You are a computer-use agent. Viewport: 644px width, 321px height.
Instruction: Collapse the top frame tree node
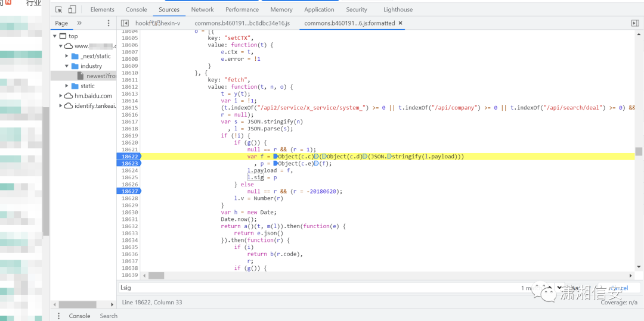[x=55, y=36]
